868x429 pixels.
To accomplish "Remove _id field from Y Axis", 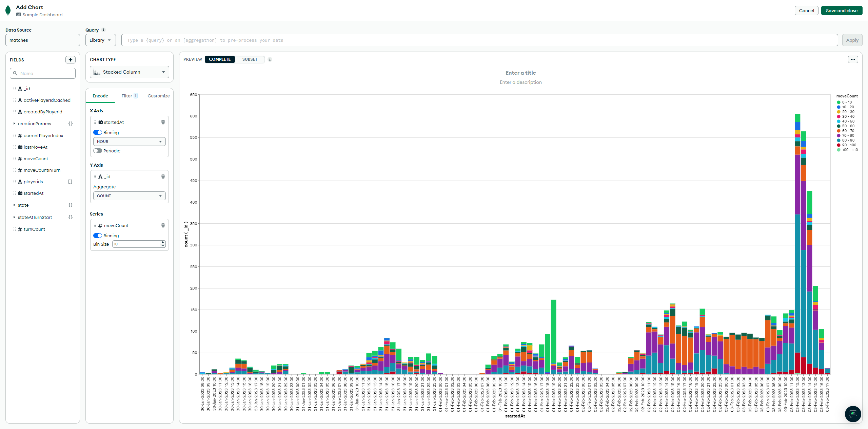I will (x=163, y=176).
